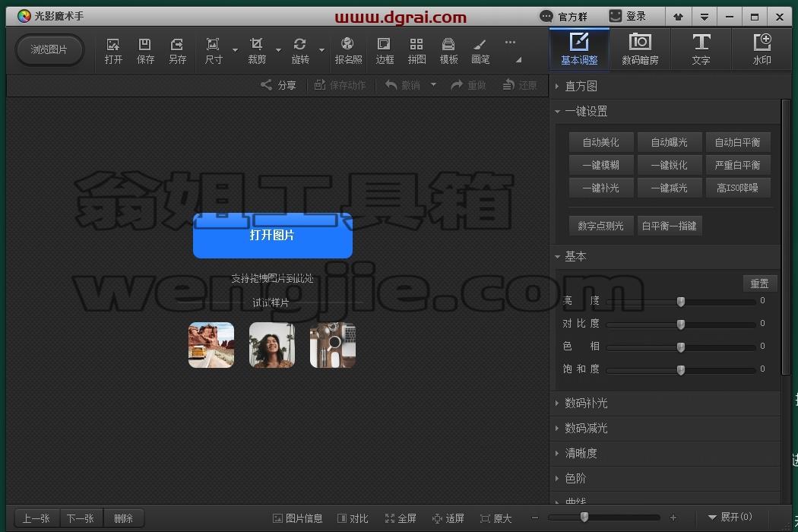Viewport: 798px width, 532px height.
Task: Select the smiling woman sample thumbnail
Action: [x=272, y=344]
